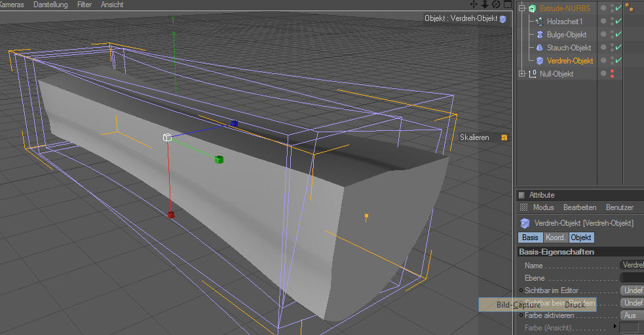Click the Verdreh-Objekt icon in object manager

click(x=540, y=61)
